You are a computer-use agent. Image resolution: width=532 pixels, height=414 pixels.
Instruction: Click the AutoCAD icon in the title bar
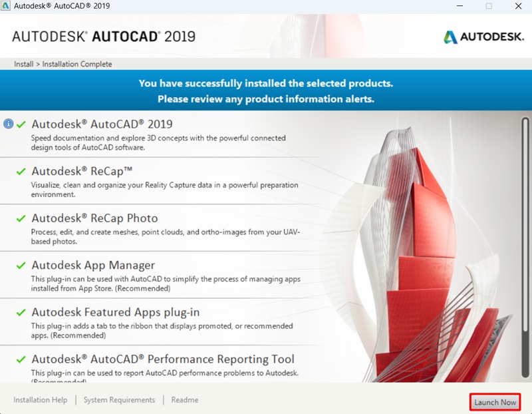[x=7, y=6]
